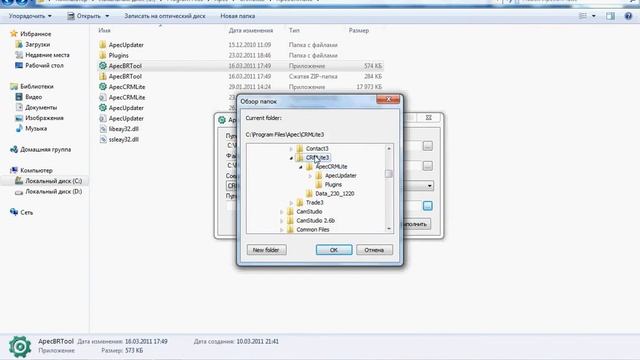This screenshot has height=360, width=640.
Task: Confirm folder selection with OK
Action: click(x=334, y=250)
